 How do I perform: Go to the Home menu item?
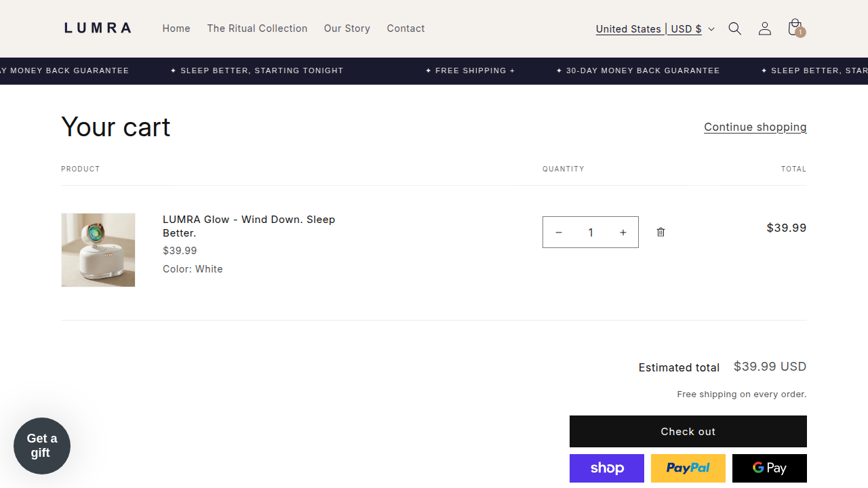[x=176, y=28]
